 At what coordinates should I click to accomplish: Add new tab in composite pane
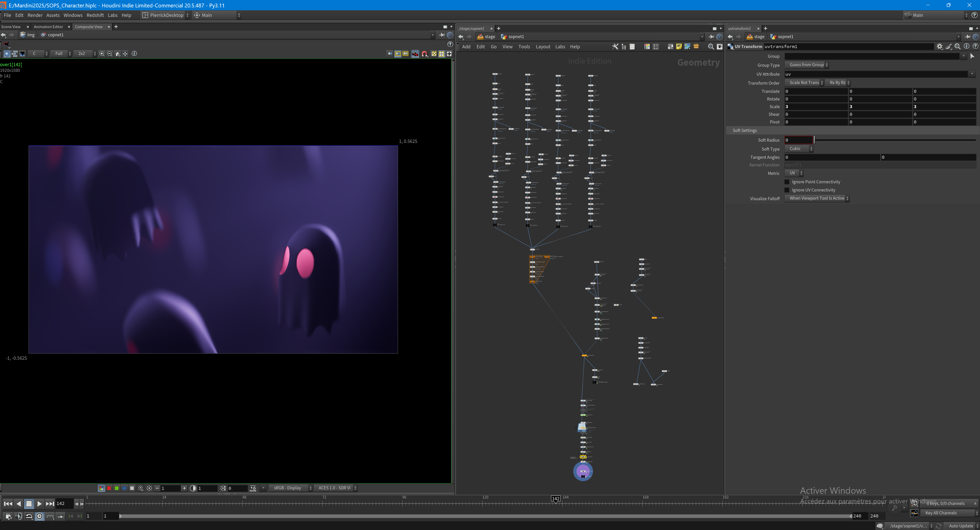[116, 27]
